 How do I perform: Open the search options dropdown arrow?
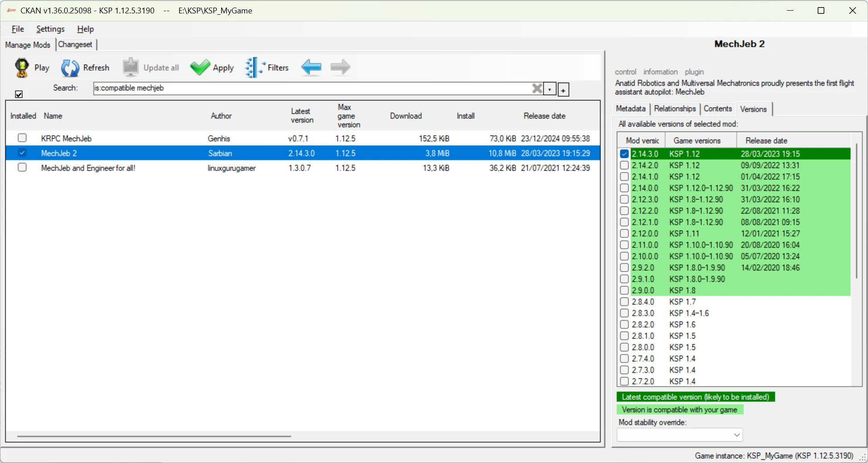tap(550, 89)
